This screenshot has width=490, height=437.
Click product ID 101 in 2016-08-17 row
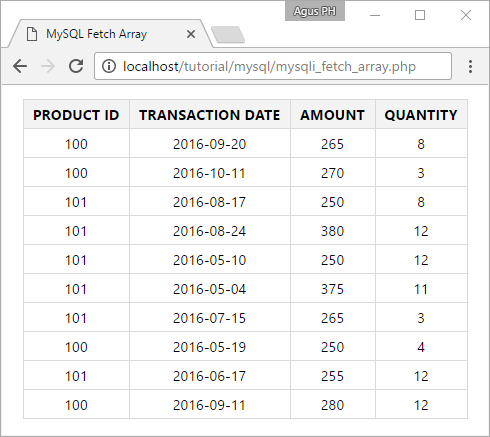click(76, 202)
